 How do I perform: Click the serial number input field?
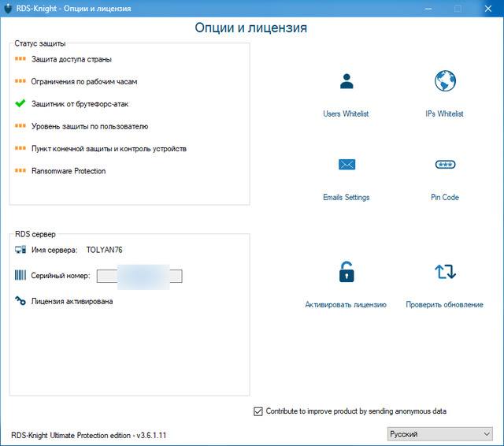coord(139,276)
